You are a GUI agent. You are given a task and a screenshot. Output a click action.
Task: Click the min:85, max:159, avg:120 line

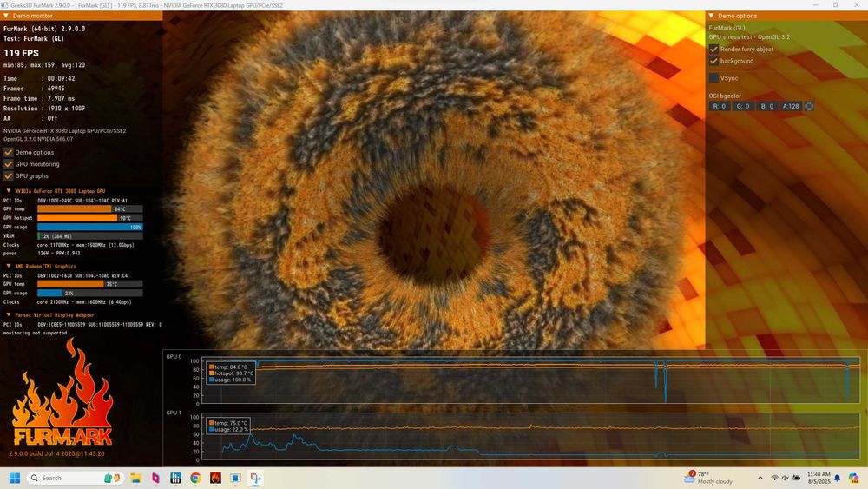tap(44, 65)
